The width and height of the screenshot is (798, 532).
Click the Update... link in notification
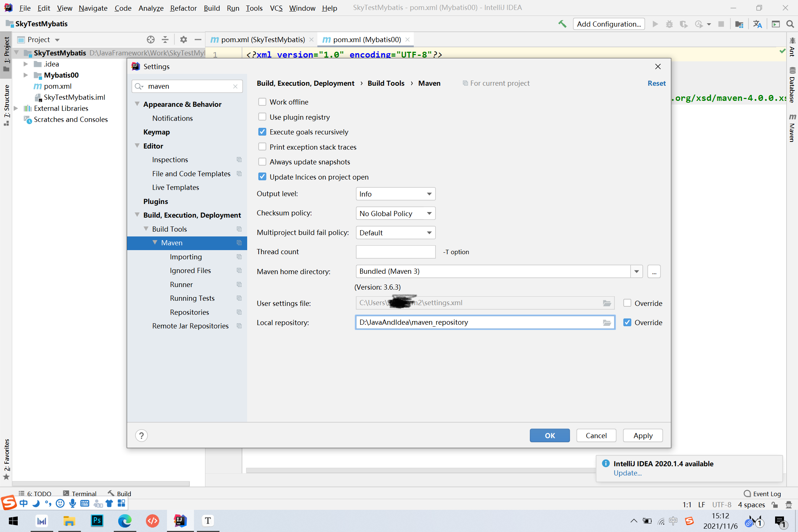pos(627,473)
